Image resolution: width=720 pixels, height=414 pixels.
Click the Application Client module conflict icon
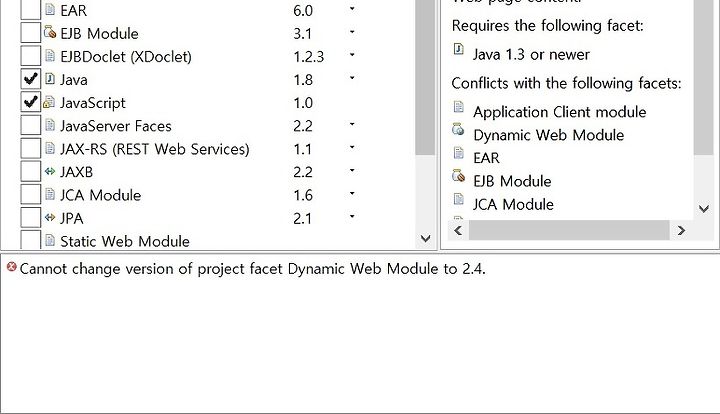pyautogui.click(x=458, y=106)
